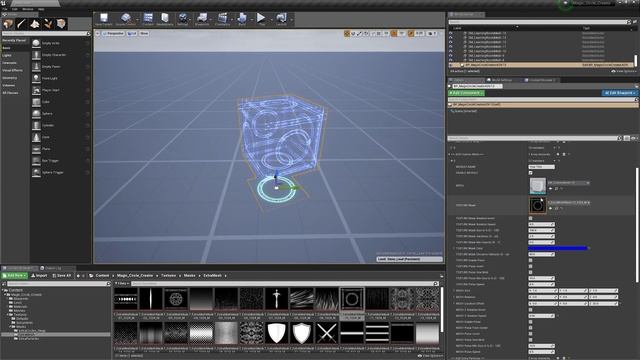
Task: Click the ExtraMesh breadcrumb in Content Browser
Action: coord(212,276)
